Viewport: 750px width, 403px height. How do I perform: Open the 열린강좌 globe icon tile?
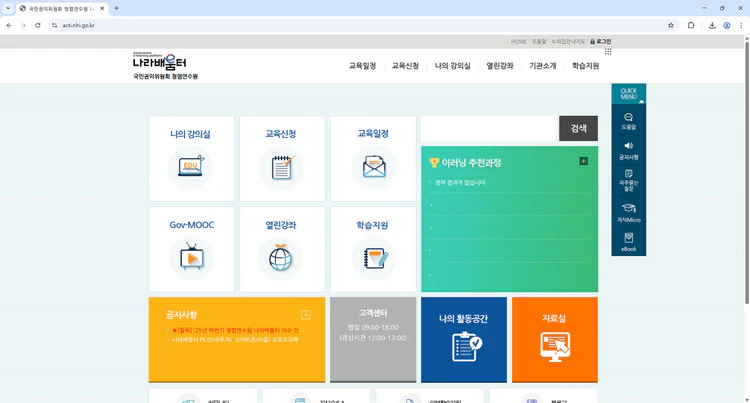[282, 249]
